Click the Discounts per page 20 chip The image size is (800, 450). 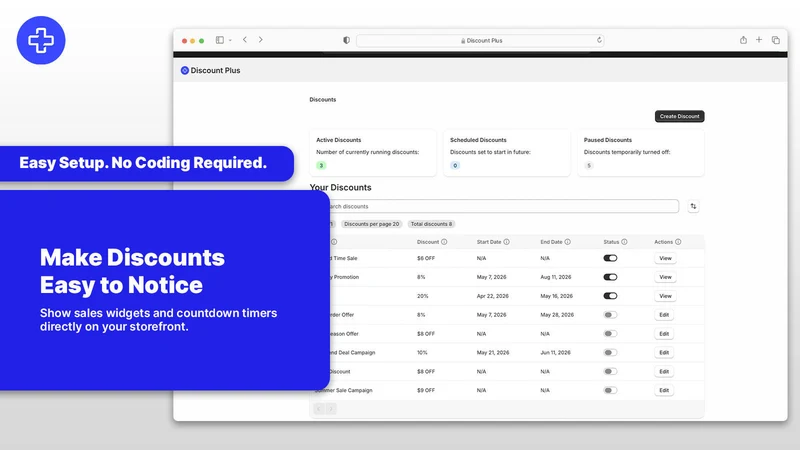tap(371, 224)
